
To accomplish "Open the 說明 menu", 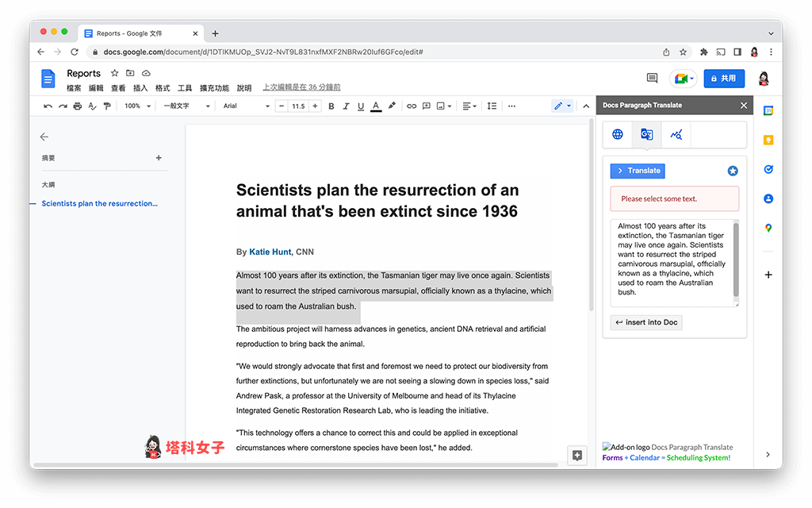I will click(x=244, y=88).
